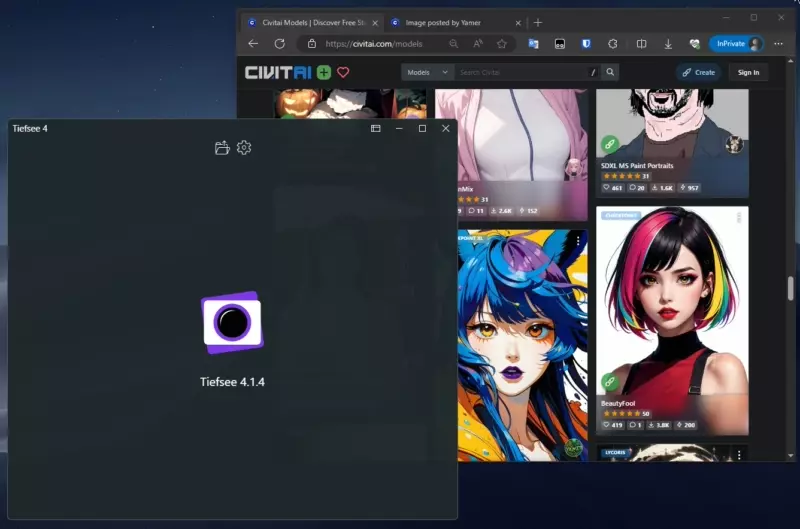Add page to favorites with star icon
The height and width of the screenshot is (529, 800).
point(502,44)
